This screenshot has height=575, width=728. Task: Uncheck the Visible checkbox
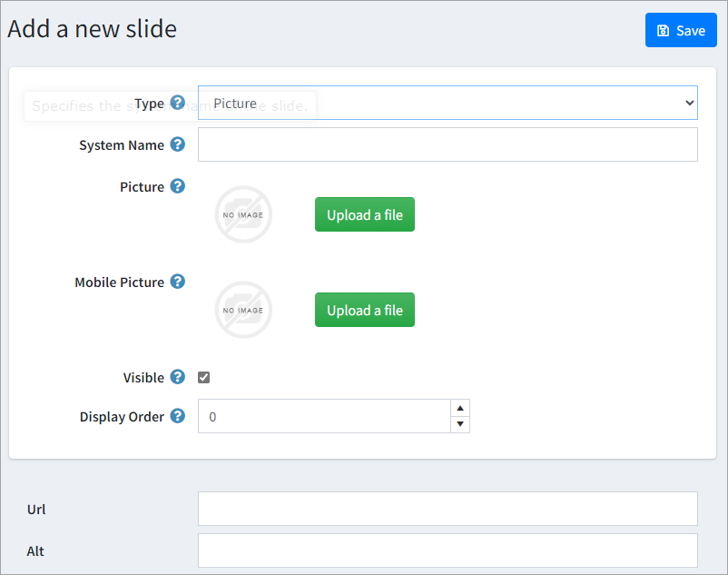[x=204, y=378]
